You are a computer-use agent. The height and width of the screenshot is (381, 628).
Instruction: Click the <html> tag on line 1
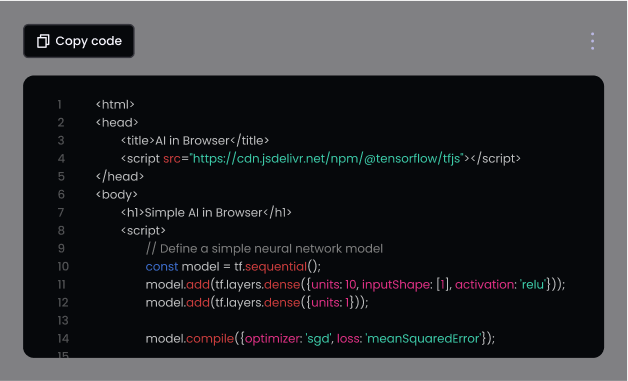tap(115, 105)
